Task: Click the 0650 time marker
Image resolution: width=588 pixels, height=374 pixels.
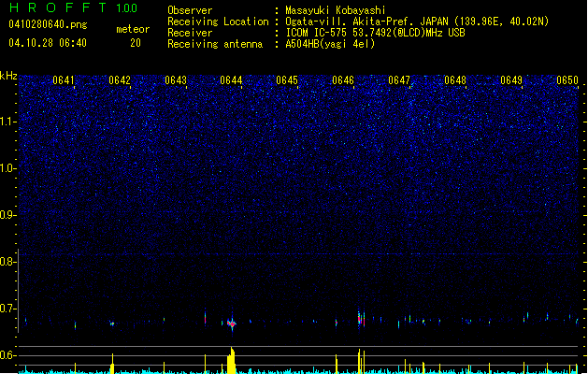Action: pyautogui.click(x=567, y=80)
